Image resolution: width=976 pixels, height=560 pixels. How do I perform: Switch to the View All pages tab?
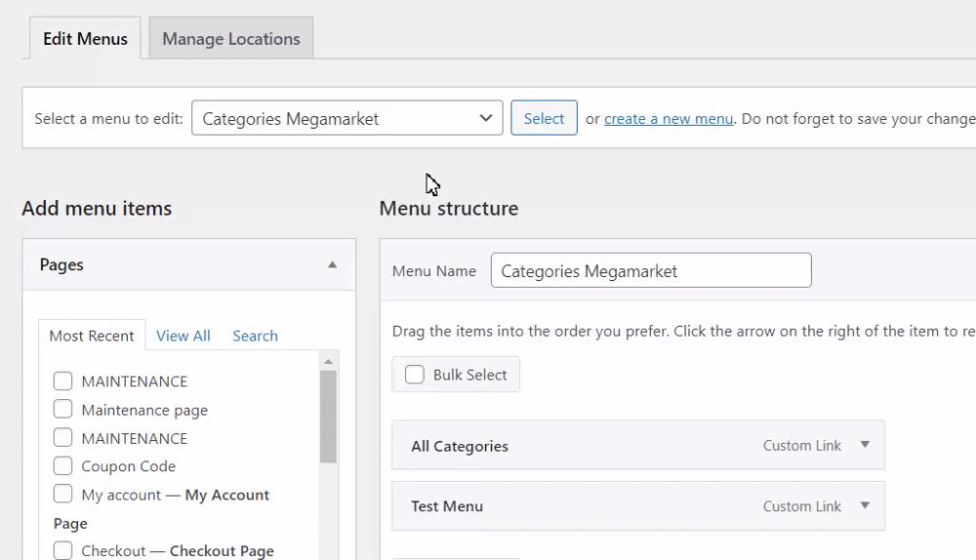click(183, 336)
